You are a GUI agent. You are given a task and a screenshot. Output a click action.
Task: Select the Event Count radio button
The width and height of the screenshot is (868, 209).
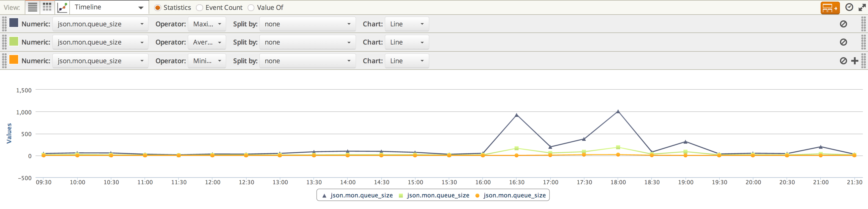(x=200, y=7)
